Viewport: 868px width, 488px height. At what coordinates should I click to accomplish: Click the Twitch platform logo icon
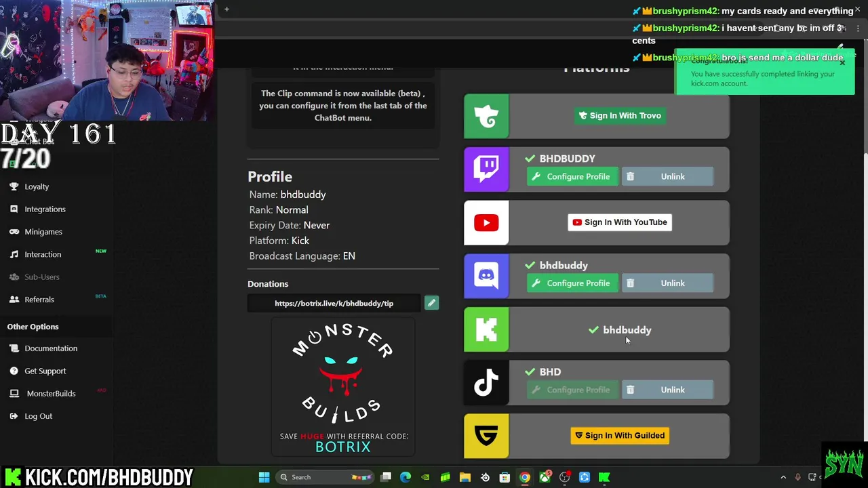(x=486, y=169)
